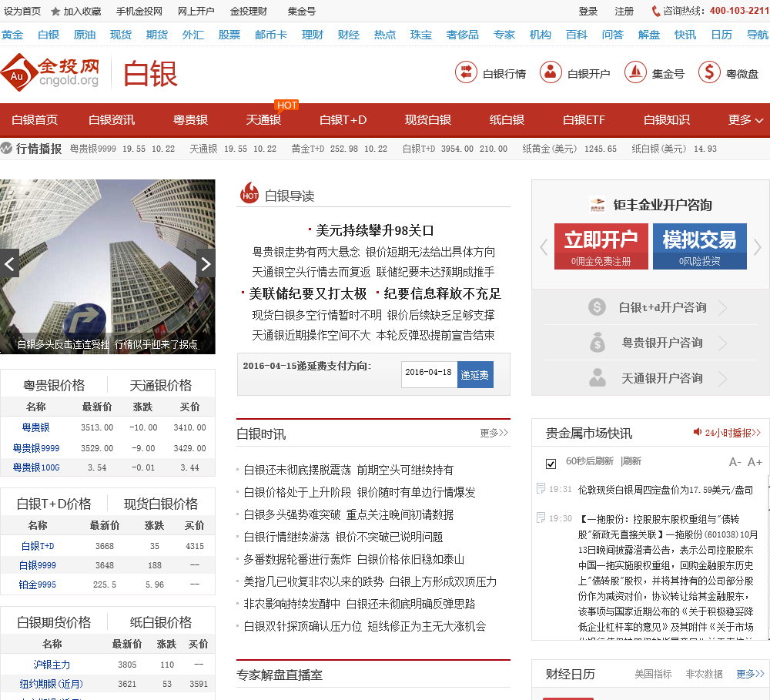Expand the 粤贵银开户咨询 row chevron
Screen dimensions: 770x700
[x=722, y=343]
